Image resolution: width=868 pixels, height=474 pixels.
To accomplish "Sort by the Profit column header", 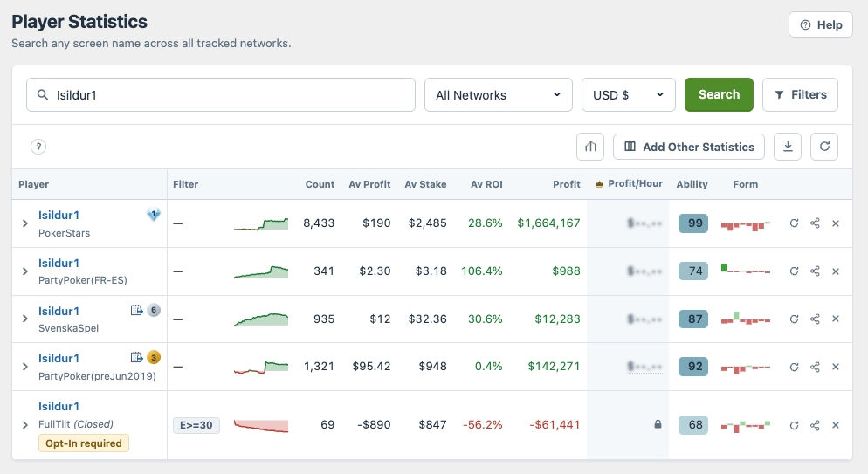I will coord(567,184).
